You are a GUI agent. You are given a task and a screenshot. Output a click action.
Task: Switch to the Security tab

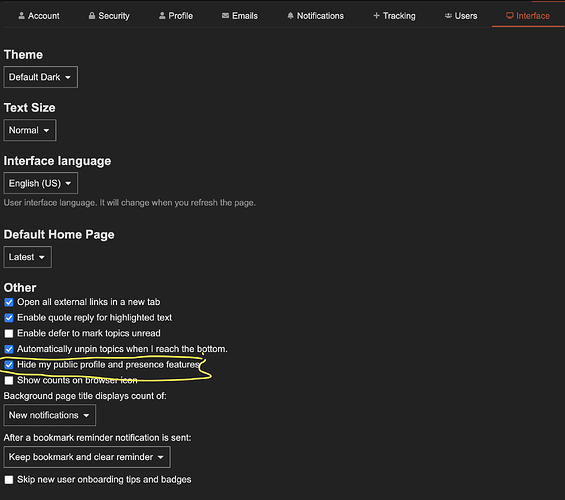pos(109,15)
